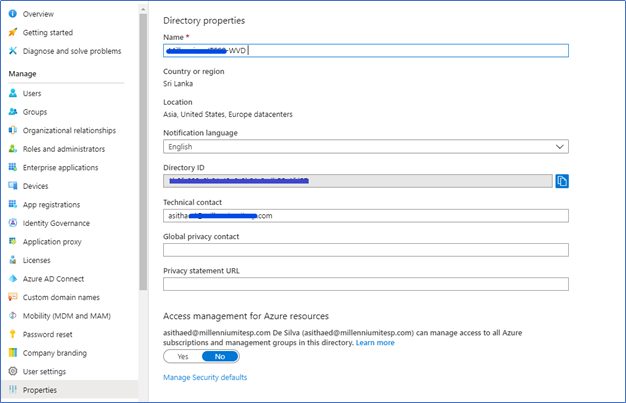Open Roles and administrators
The image size is (626, 403).
click(64, 149)
